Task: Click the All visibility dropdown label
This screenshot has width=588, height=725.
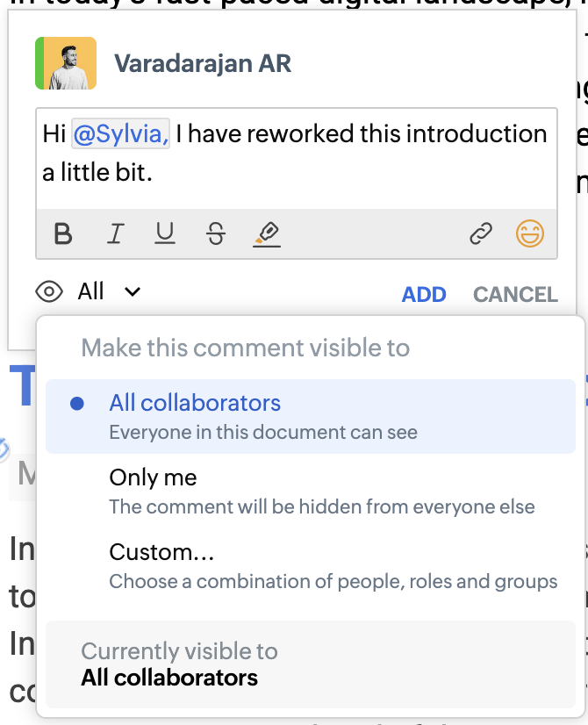Action: tap(91, 291)
